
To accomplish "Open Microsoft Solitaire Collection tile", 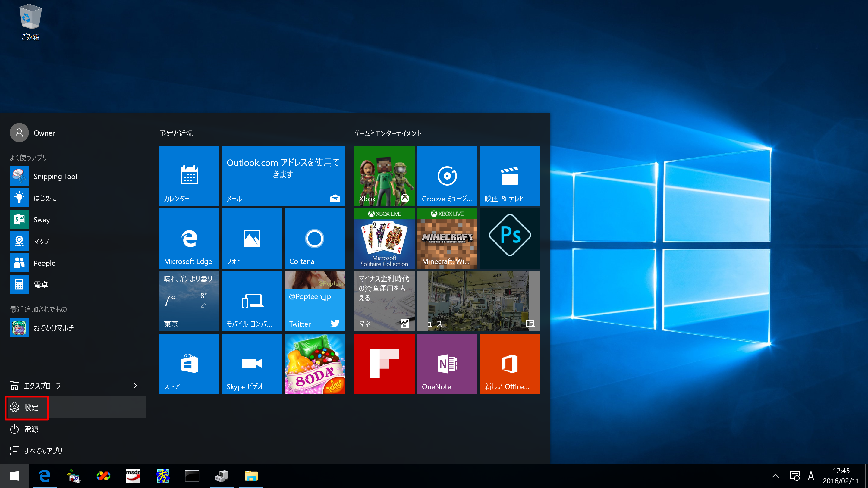I will pyautogui.click(x=384, y=239).
